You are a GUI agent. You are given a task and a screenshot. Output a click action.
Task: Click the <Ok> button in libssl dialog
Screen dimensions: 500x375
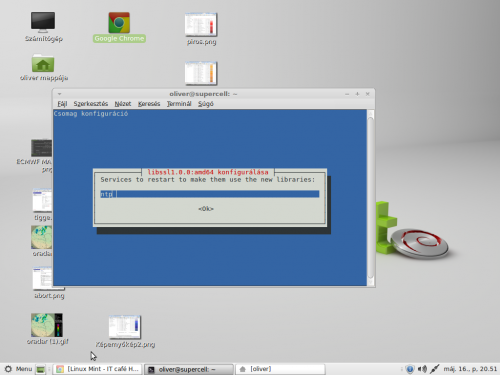point(206,209)
